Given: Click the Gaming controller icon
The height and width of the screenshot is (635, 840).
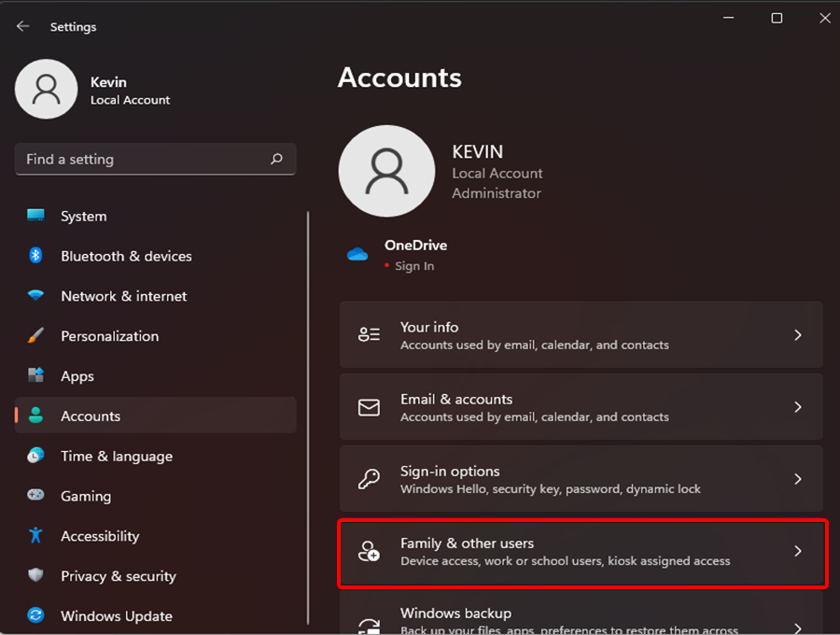Looking at the screenshot, I should point(35,496).
